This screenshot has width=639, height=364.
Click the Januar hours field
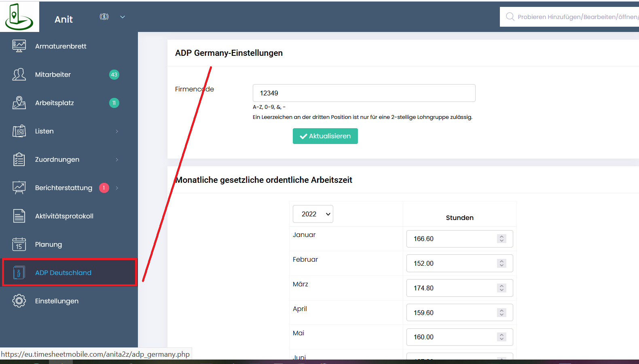point(459,239)
